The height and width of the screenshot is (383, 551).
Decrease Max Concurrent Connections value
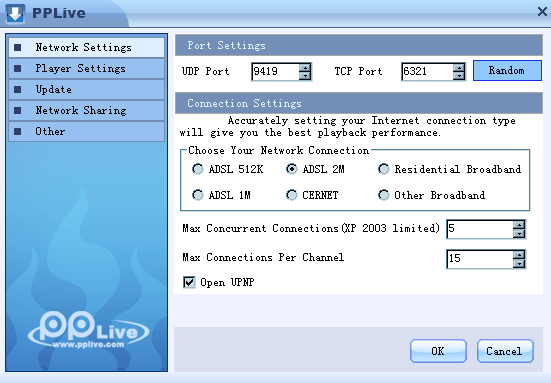point(519,233)
